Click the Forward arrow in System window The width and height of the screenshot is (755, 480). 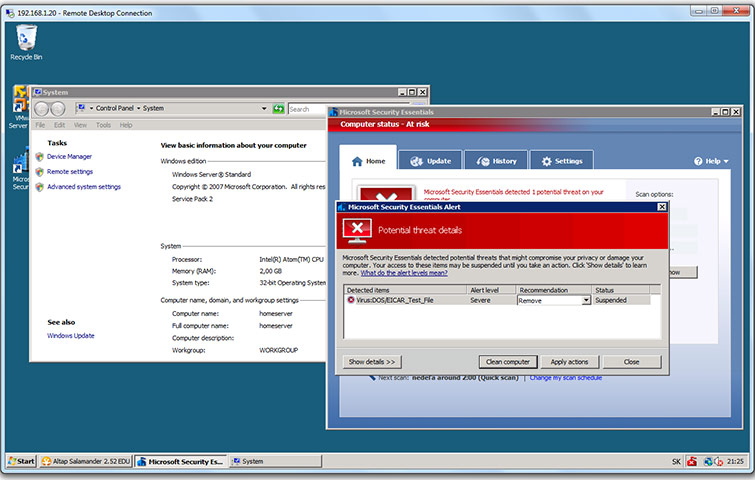(58, 109)
